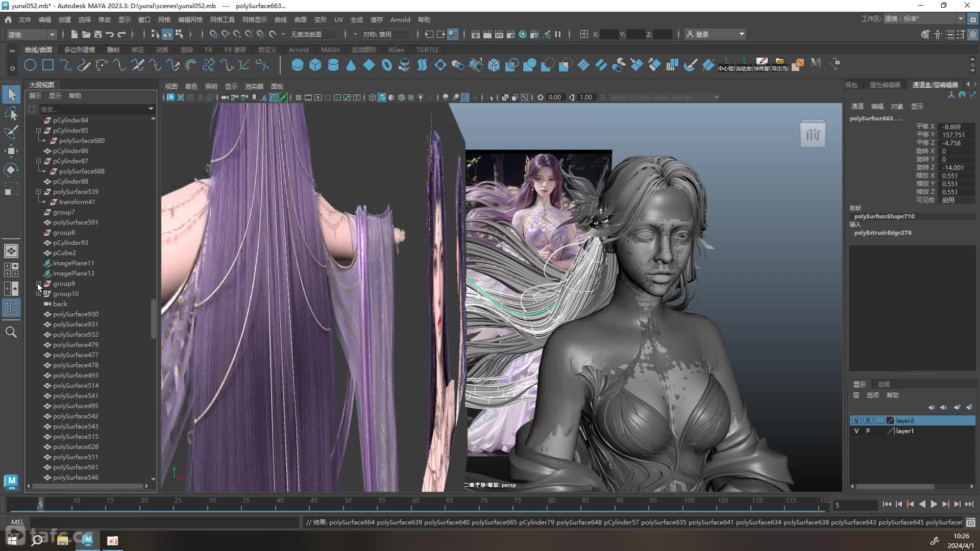
Task: Click the Maya home icon in the menu bar
Action: click(8, 19)
